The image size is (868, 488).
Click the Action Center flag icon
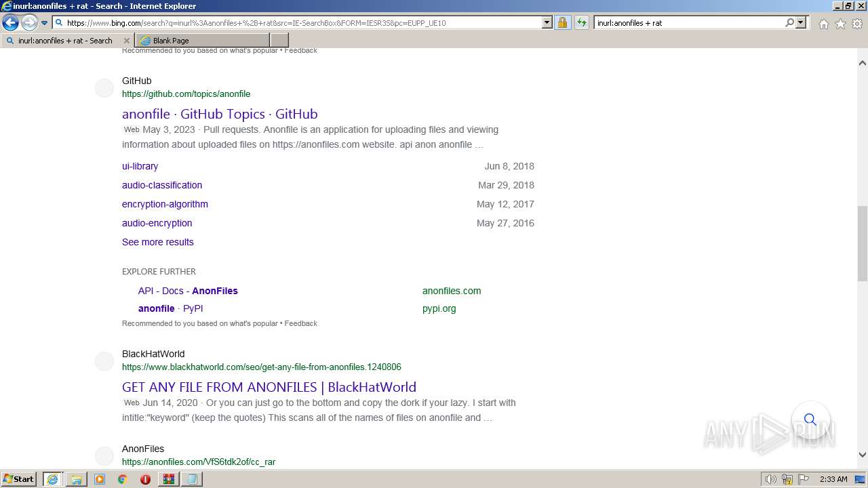(803, 479)
